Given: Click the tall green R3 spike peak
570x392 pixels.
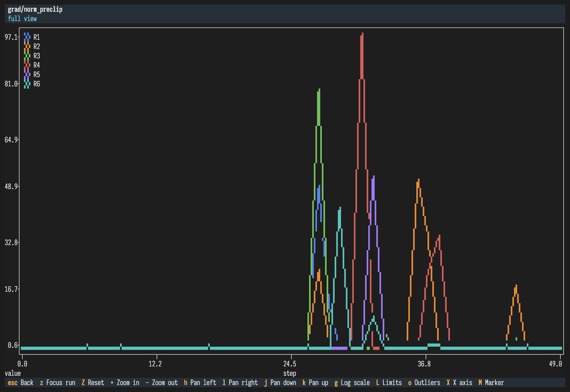Looking at the screenshot, I should [x=319, y=91].
